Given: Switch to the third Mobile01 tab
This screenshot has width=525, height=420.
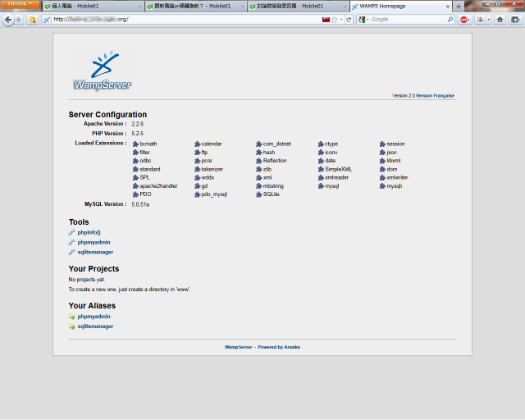Looking at the screenshot, I should click(299, 7).
